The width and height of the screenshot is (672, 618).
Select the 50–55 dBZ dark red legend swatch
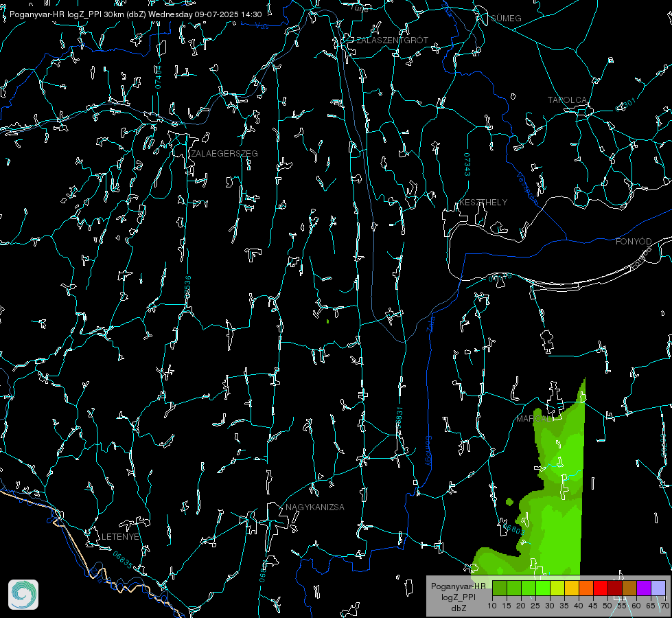(615, 588)
